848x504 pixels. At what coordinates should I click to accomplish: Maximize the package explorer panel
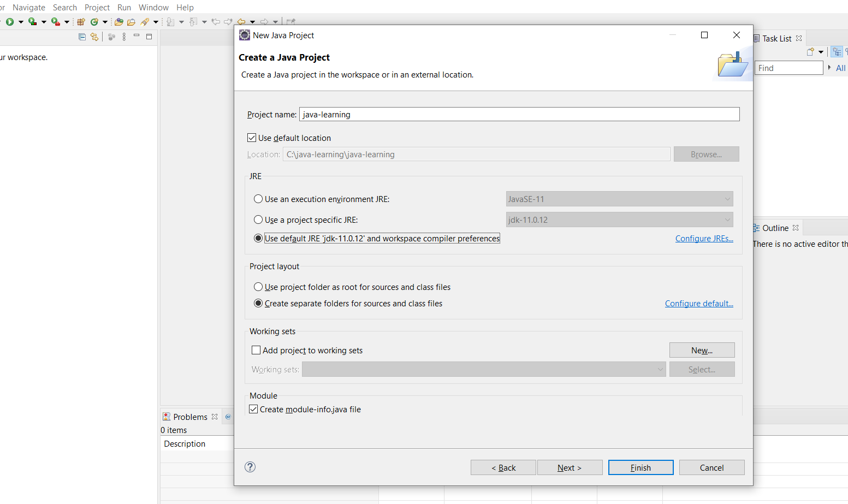coord(149,37)
